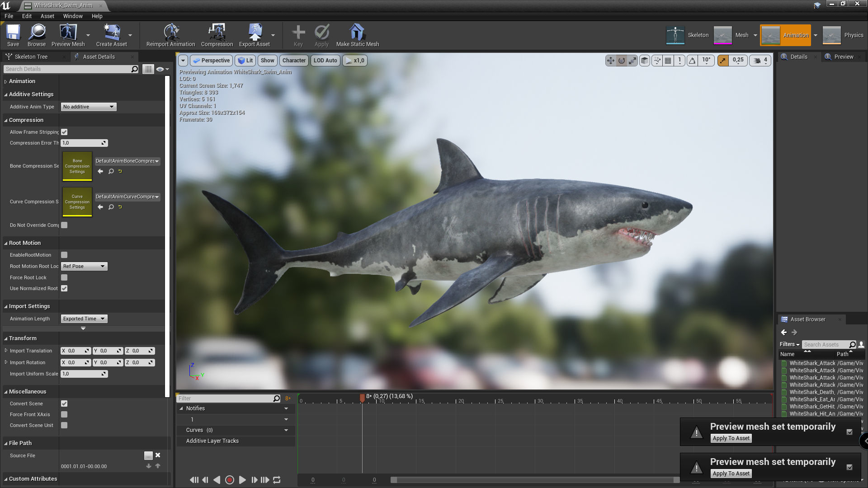Switch to the Preview tab

844,57
